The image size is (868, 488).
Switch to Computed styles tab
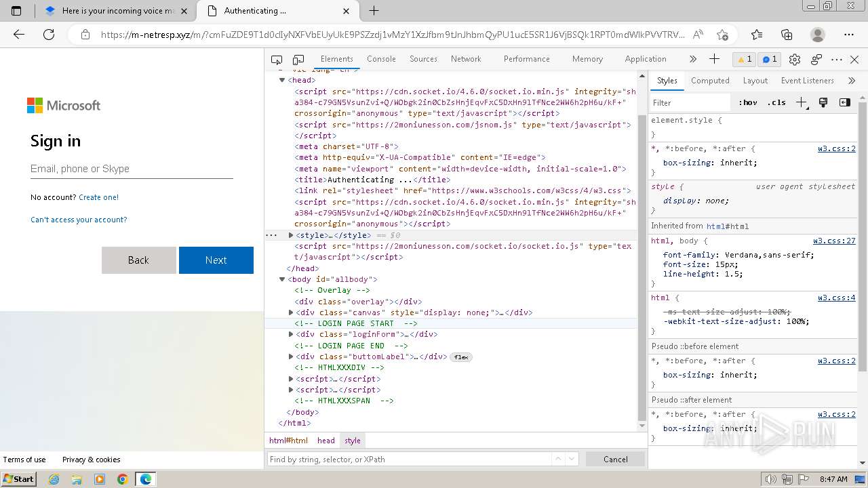point(710,81)
